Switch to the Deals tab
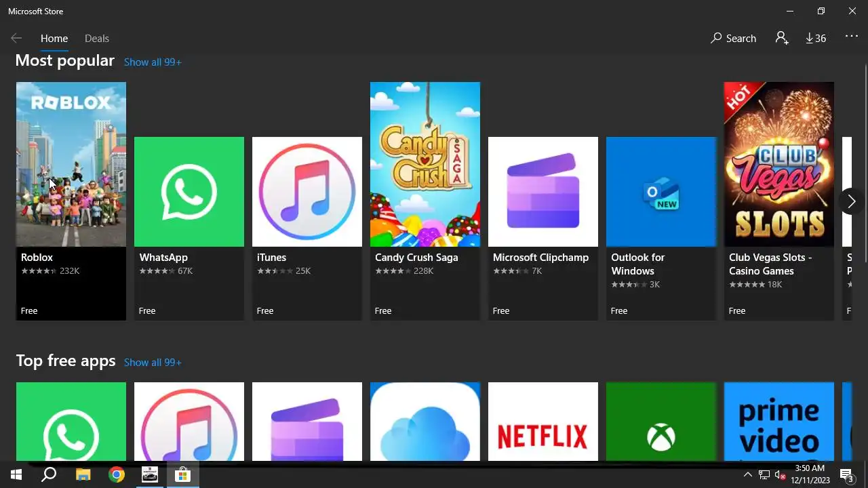The width and height of the screenshot is (868, 488). pyautogui.click(x=97, y=39)
